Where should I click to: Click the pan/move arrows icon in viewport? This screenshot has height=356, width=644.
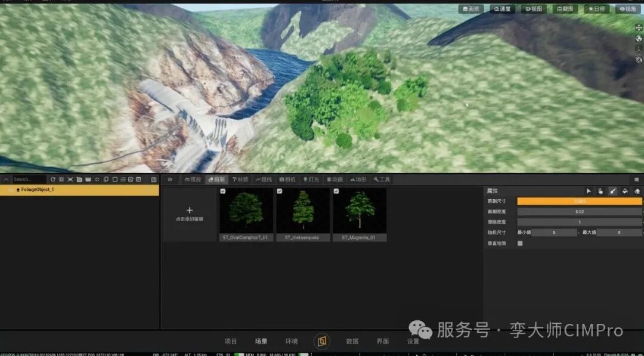pyautogui.click(x=639, y=27)
